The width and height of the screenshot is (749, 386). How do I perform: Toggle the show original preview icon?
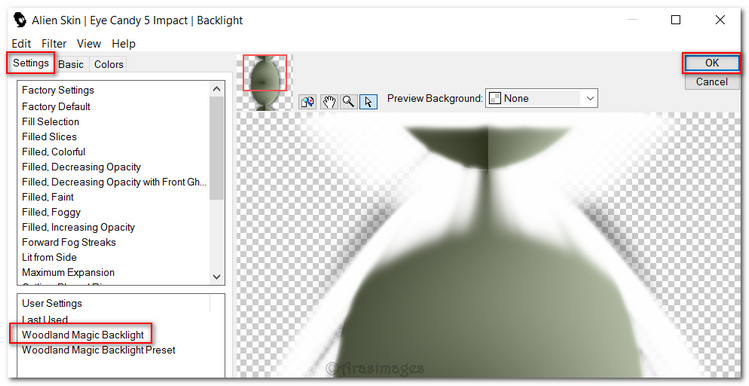pyautogui.click(x=308, y=101)
